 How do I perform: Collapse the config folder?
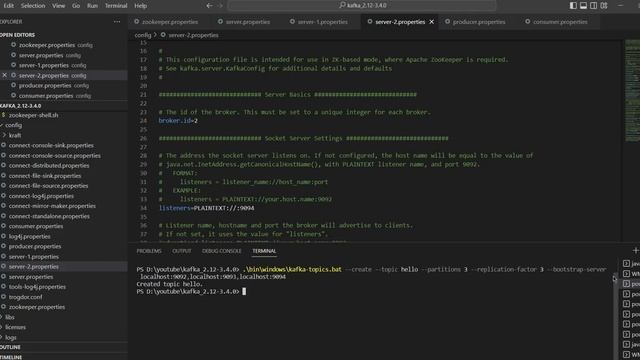pos(13,125)
